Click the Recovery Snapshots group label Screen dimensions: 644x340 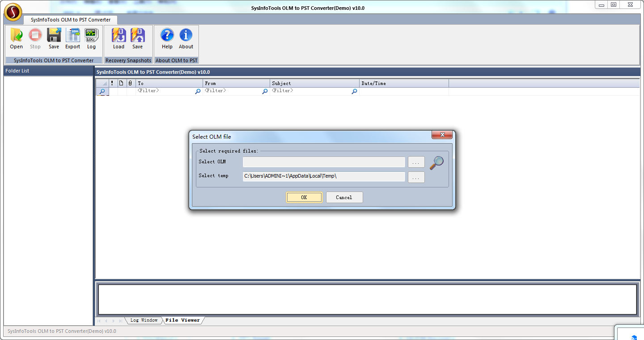coord(128,60)
